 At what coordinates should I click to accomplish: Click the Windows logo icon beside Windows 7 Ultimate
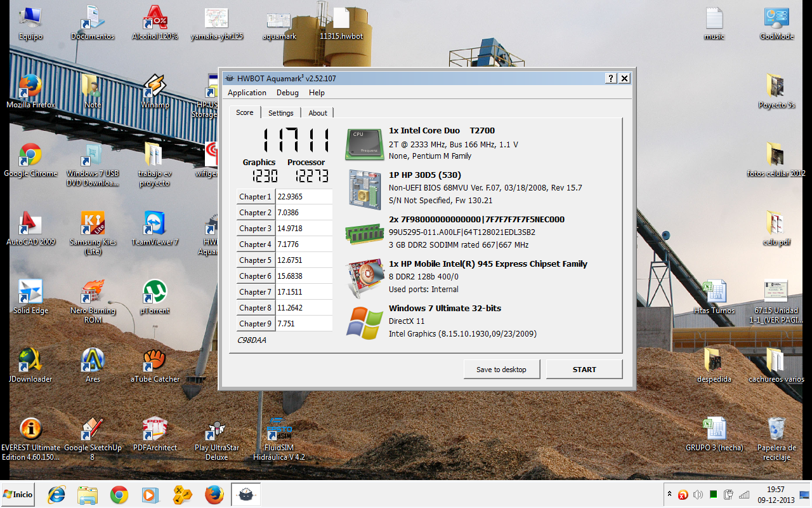(x=365, y=323)
